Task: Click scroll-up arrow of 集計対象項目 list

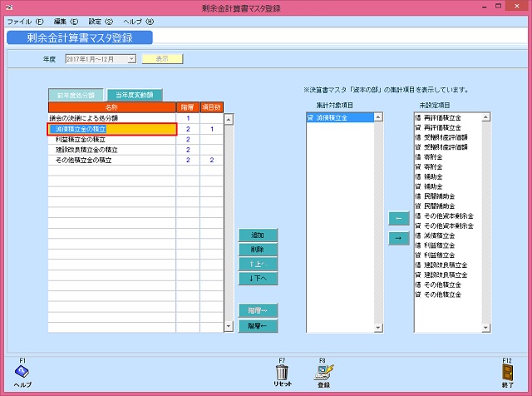Action: tap(378, 117)
